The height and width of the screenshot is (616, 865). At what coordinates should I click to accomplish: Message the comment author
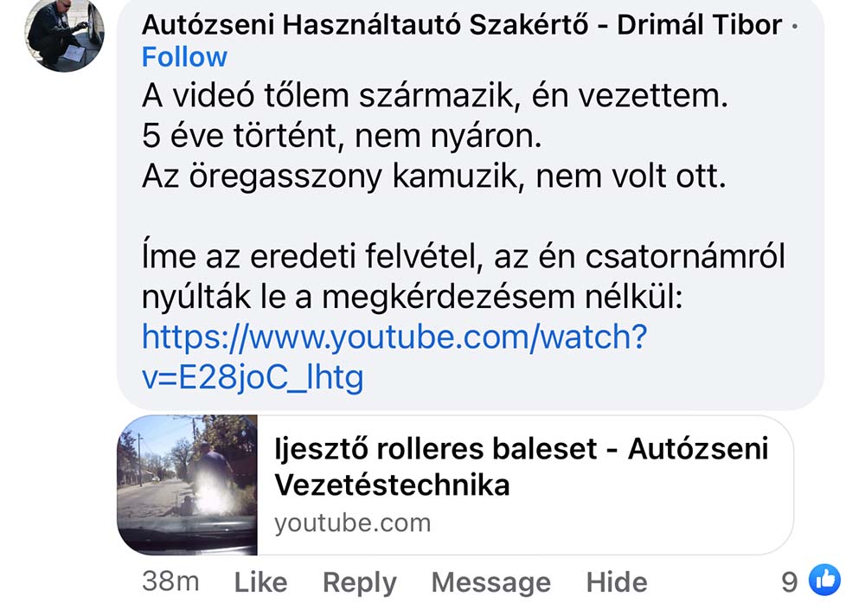tap(491, 582)
